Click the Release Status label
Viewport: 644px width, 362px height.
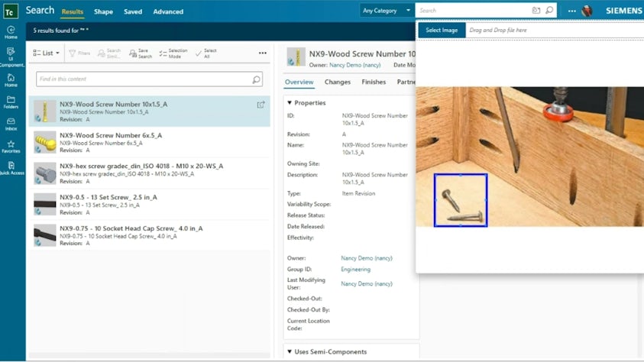[x=306, y=215]
